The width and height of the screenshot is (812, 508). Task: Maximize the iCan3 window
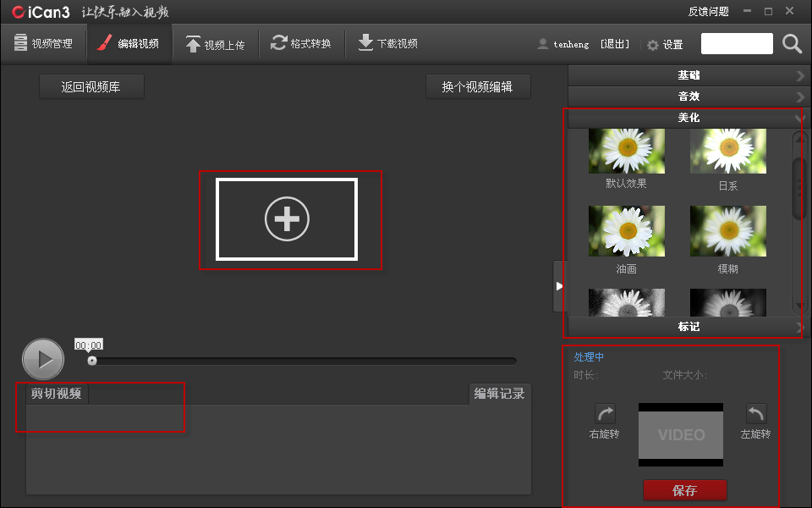769,11
